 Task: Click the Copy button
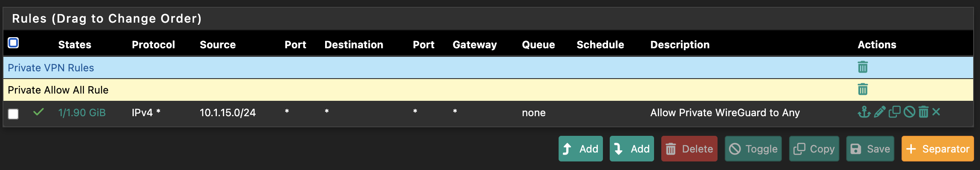point(814,149)
